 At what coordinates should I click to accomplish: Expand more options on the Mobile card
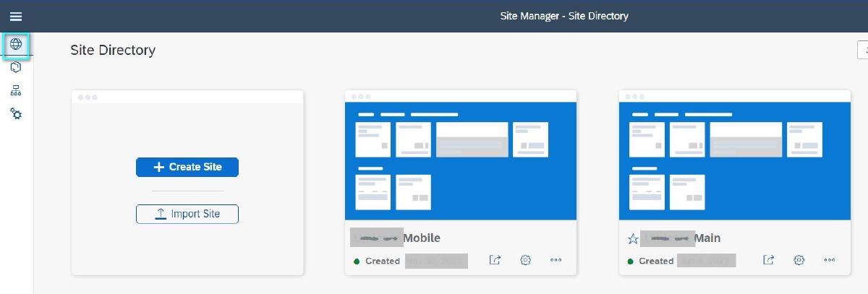[556, 261]
